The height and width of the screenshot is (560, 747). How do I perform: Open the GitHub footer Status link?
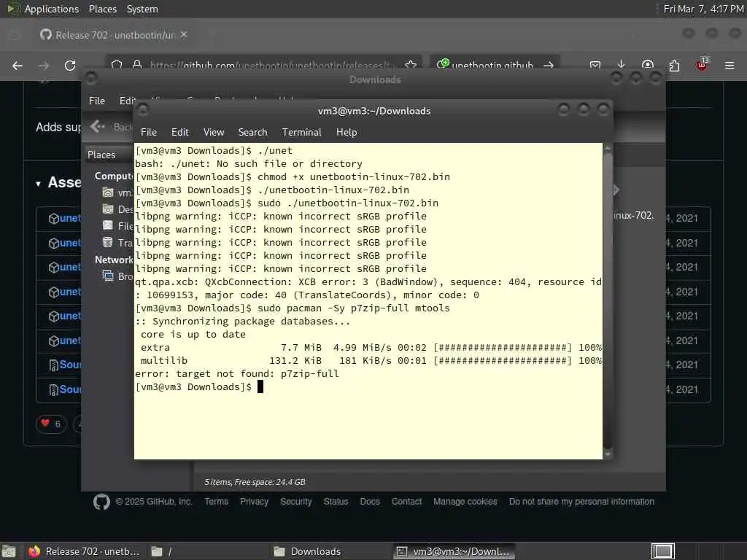336,502
